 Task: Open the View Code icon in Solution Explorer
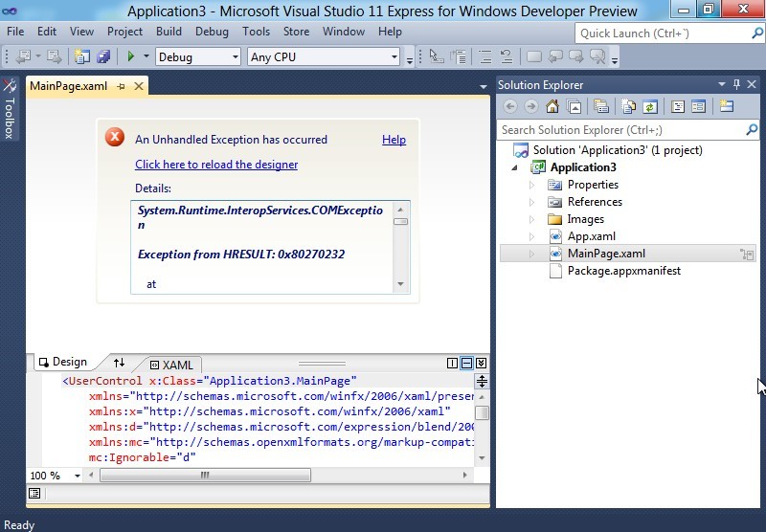(678, 106)
